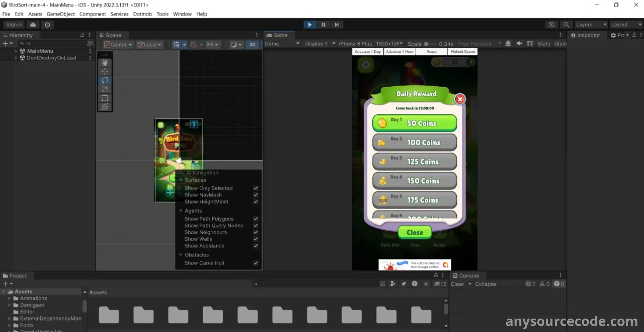The height and width of the screenshot is (332, 644).
Task: Uncheck Show NavMesh checkbox
Action: point(256,195)
